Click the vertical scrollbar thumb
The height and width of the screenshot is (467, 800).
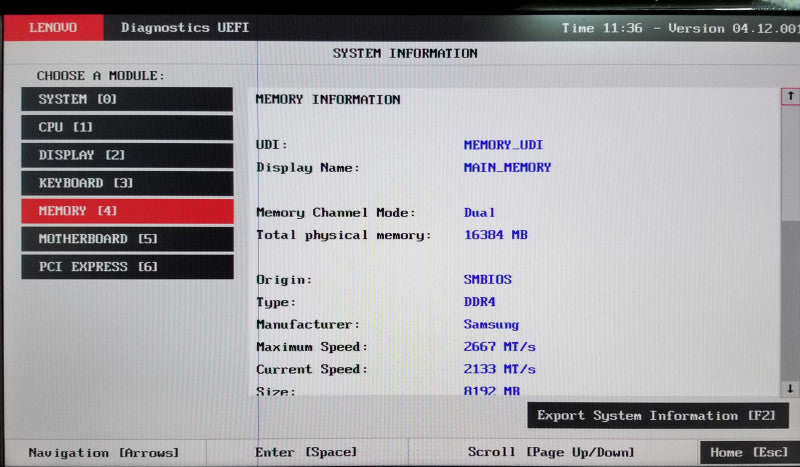pos(790,163)
